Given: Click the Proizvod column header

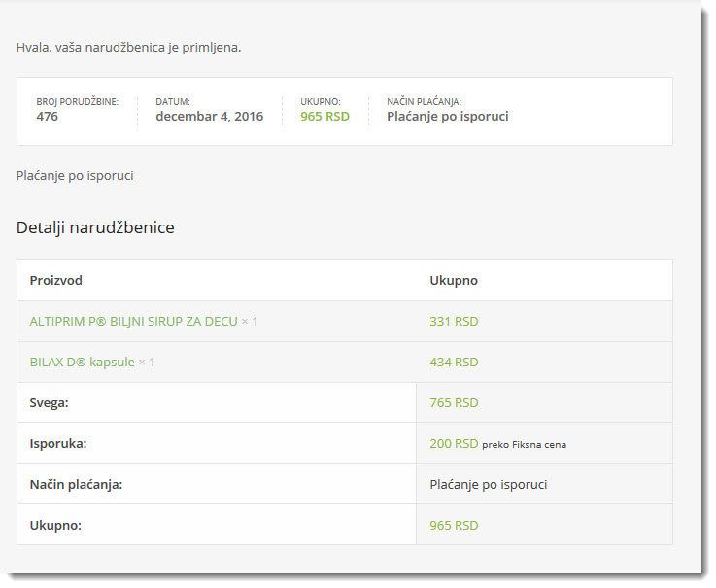Looking at the screenshot, I should (x=56, y=280).
